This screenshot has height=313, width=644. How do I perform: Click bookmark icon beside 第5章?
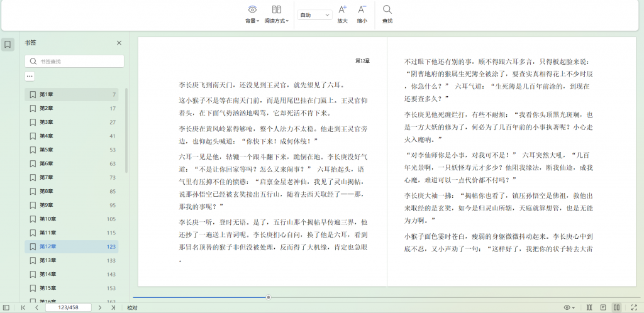coord(33,150)
